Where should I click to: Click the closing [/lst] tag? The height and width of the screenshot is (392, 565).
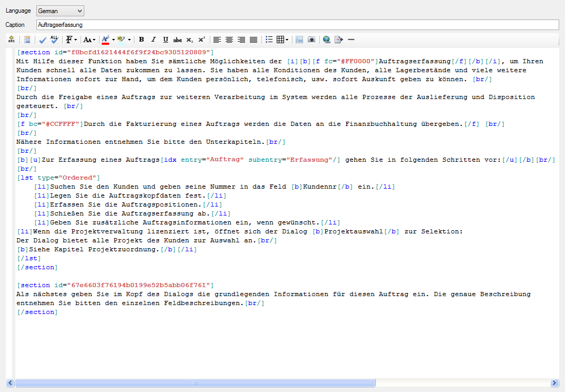click(x=29, y=258)
